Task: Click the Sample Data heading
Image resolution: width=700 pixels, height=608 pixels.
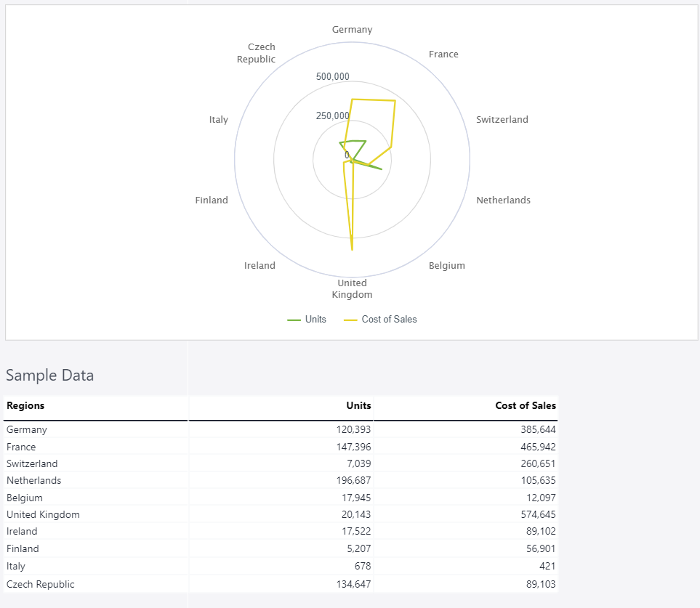Action: click(x=49, y=376)
